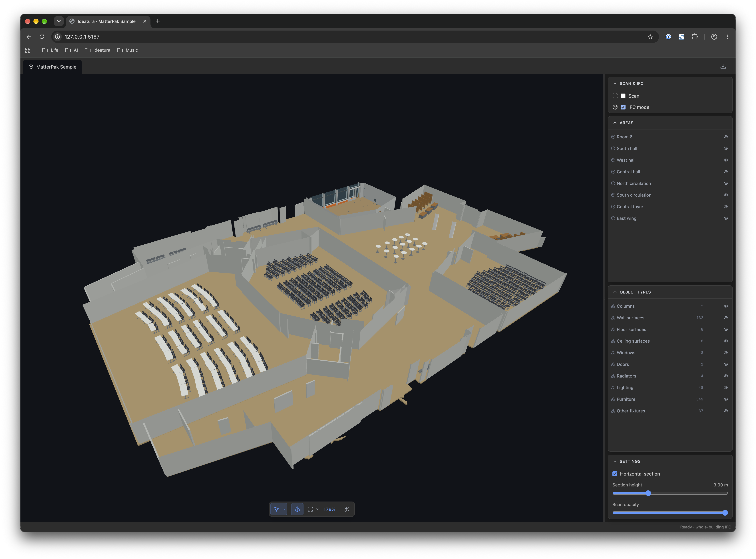The height and width of the screenshot is (559, 756).
Task: Toggle visibility of Doors
Action: click(726, 364)
